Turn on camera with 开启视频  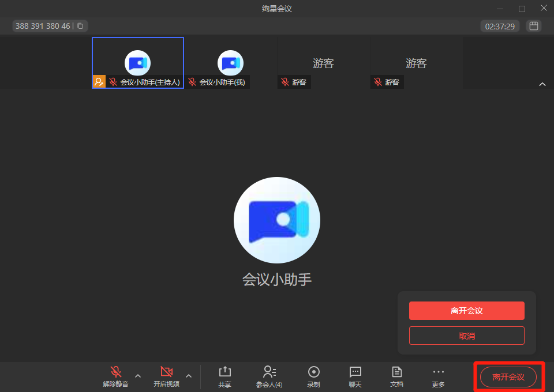pos(166,377)
